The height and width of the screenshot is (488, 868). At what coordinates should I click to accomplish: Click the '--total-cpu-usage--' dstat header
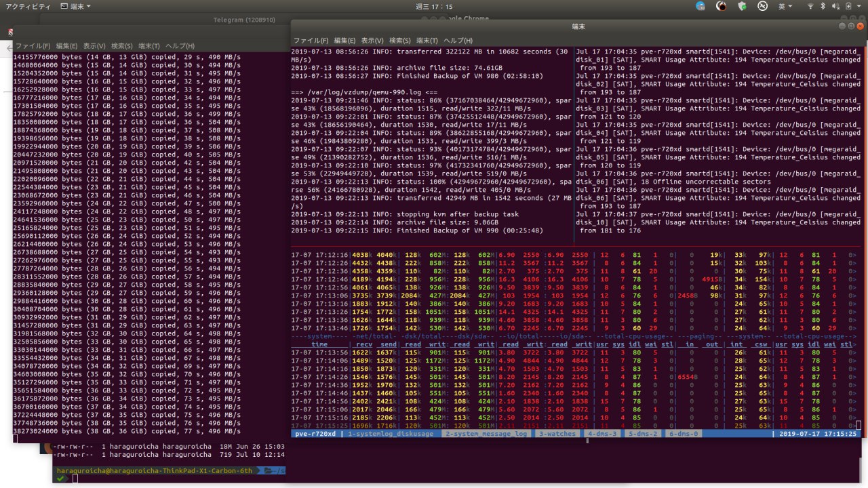click(635, 336)
